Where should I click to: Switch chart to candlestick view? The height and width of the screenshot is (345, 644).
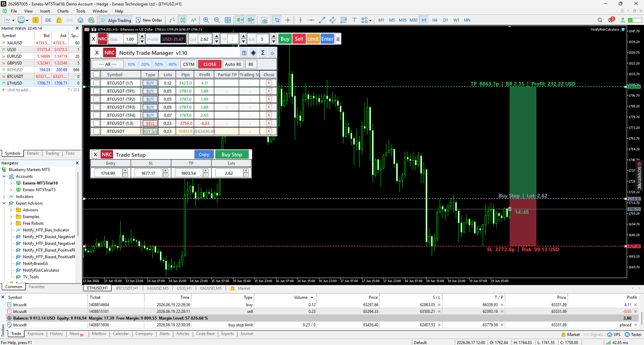[x=183, y=20]
